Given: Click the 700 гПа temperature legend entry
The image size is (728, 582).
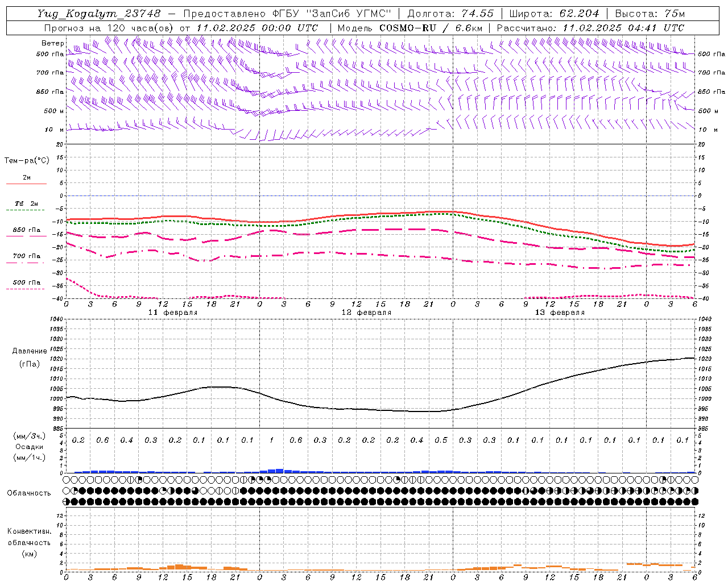Looking at the screenshot, I should (26, 259).
